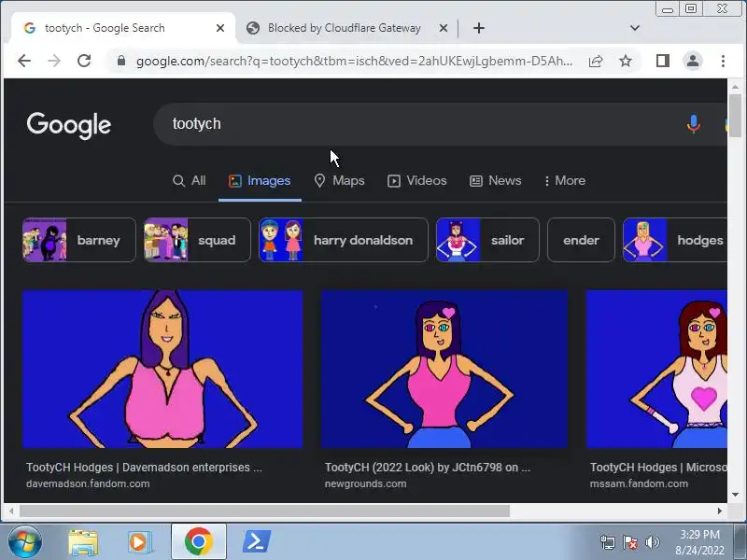The width and height of the screenshot is (747, 560).
Task: Click the network tray icon
Action: [608, 543]
